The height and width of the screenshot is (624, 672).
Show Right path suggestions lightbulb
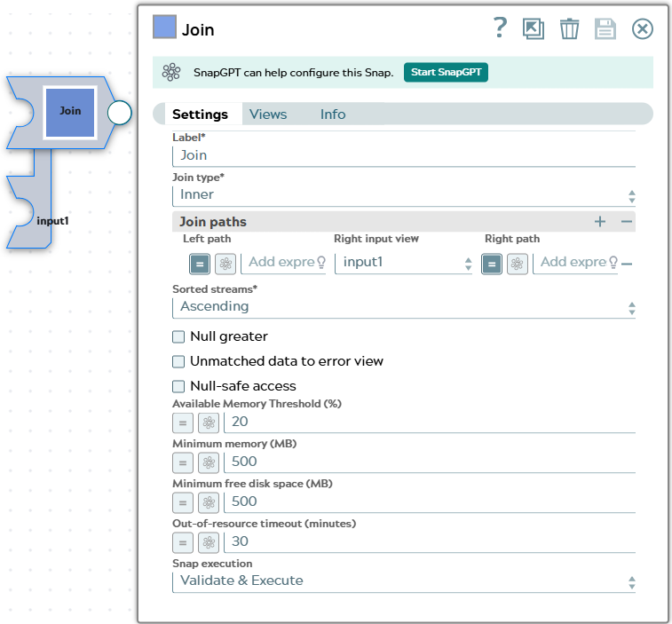(x=613, y=262)
